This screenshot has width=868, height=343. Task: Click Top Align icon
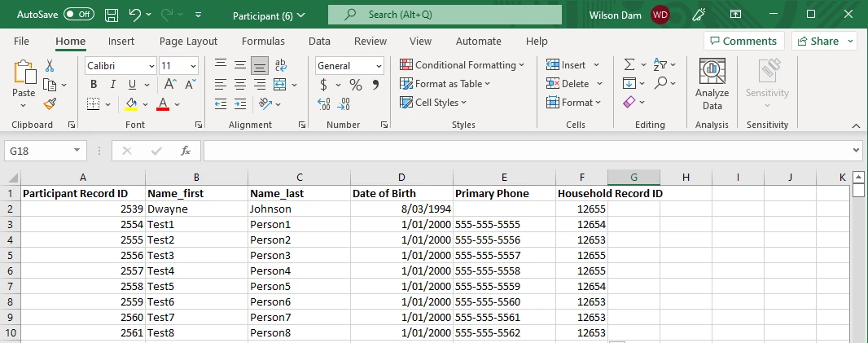coord(221,65)
